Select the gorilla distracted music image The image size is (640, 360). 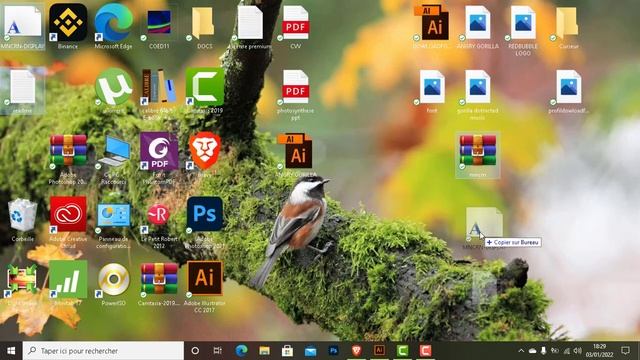478,94
